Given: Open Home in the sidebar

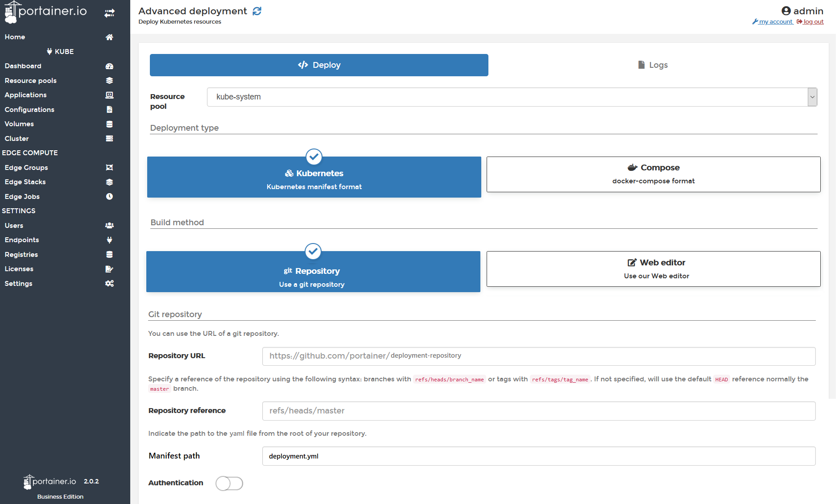Looking at the screenshot, I should [x=15, y=37].
